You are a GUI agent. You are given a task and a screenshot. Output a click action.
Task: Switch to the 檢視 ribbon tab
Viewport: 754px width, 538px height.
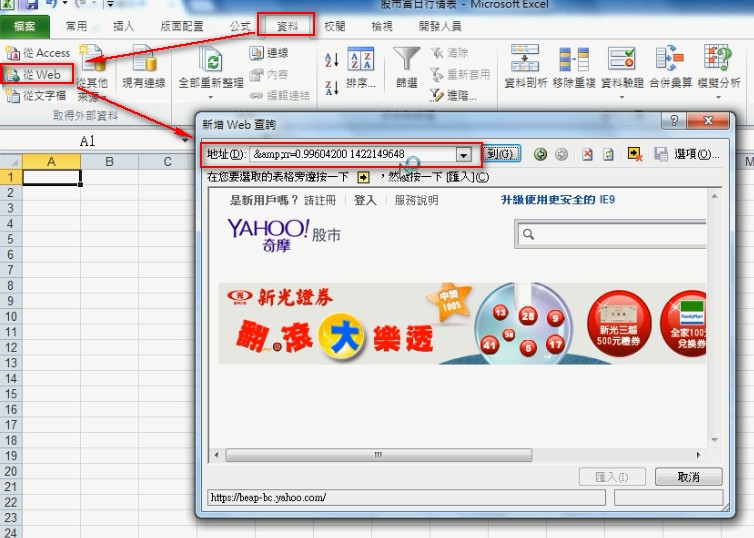pyautogui.click(x=382, y=26)
